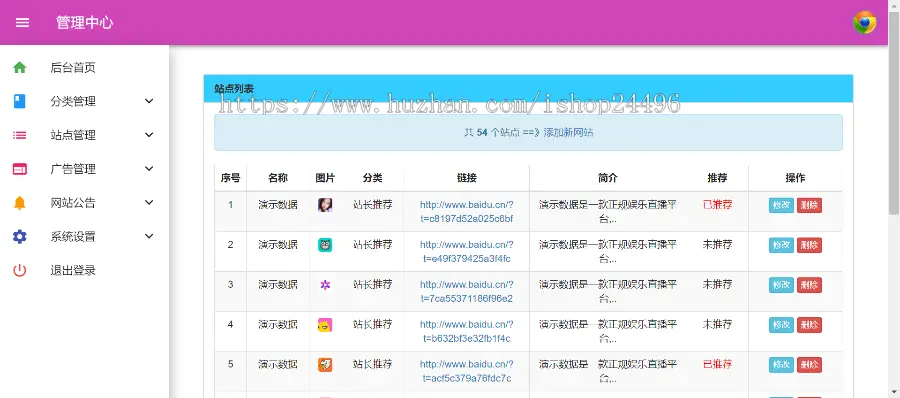The width and height of the screenshot is (900, 398).
Task: Click 删除 button in row 3
Action: (x=809, y=285)
